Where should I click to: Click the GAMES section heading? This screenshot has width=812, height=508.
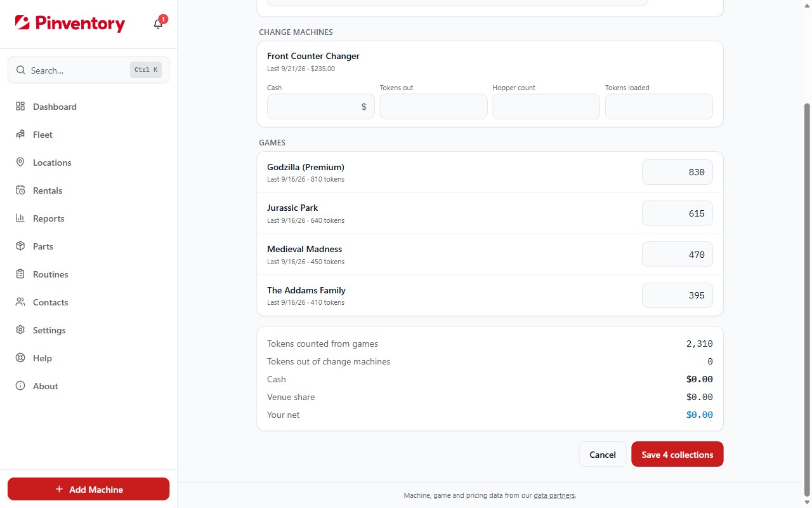(272, 143)
